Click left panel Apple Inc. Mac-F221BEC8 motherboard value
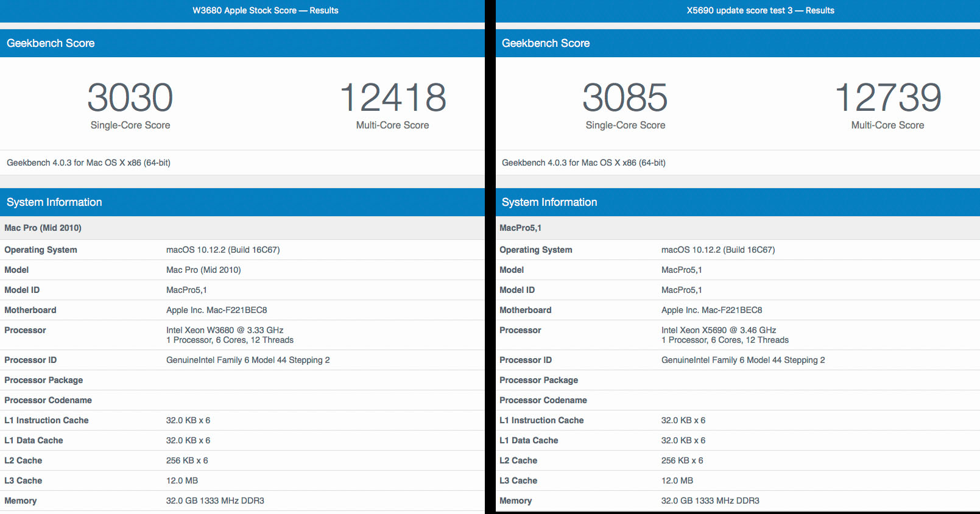Viewport: 980px width, 514px height. (217, 310)
